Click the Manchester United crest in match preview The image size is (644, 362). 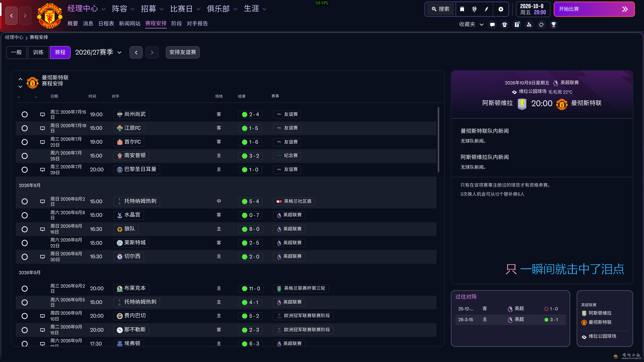[x=562, y=104]
